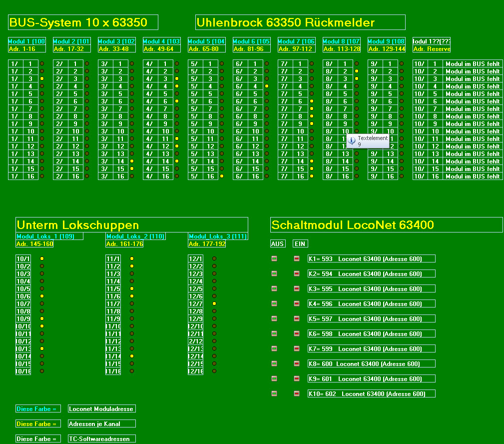This screenshot has height=444, width=504.
Task: Click the red EIN icon for K10= 602
Action: 297,393
